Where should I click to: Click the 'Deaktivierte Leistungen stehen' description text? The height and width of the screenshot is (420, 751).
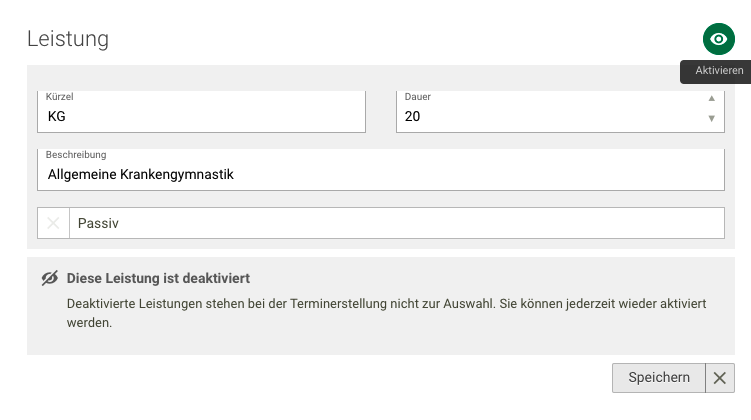point(386,313)
